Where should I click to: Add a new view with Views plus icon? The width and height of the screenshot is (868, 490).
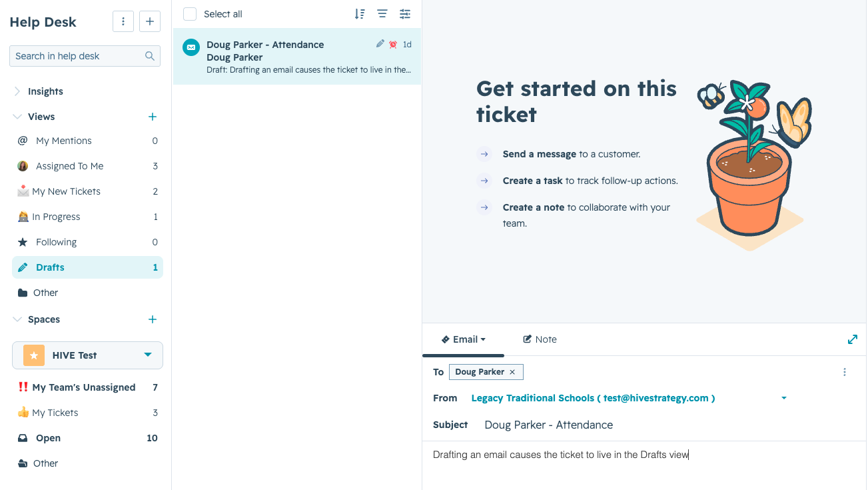point(153,117)
